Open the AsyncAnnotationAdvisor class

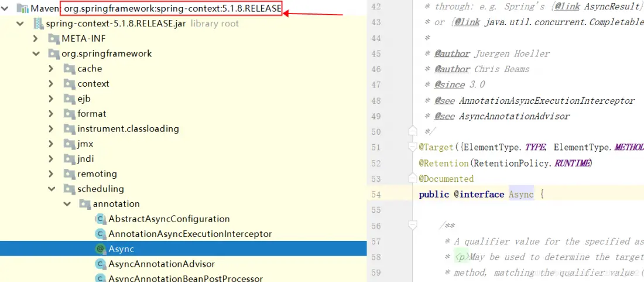[162, 264]
